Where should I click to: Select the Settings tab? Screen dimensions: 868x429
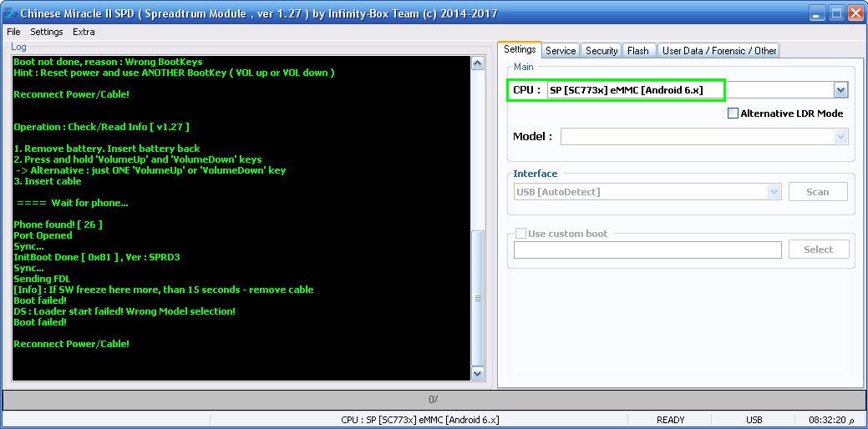[520, 49]
